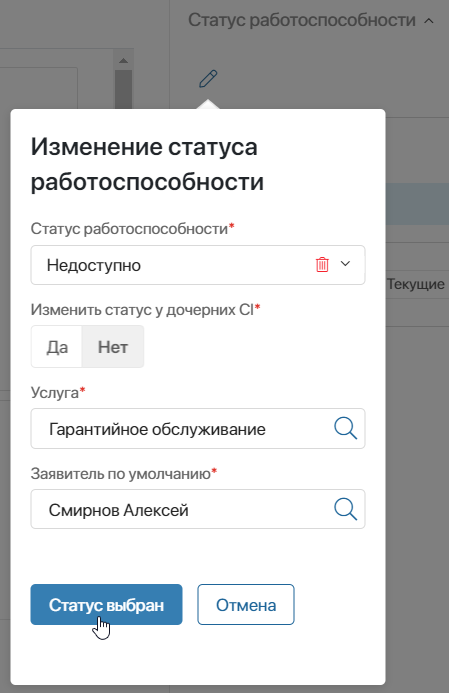
Task: Click the Услуга field label
Action: click(x=54, y=392)
